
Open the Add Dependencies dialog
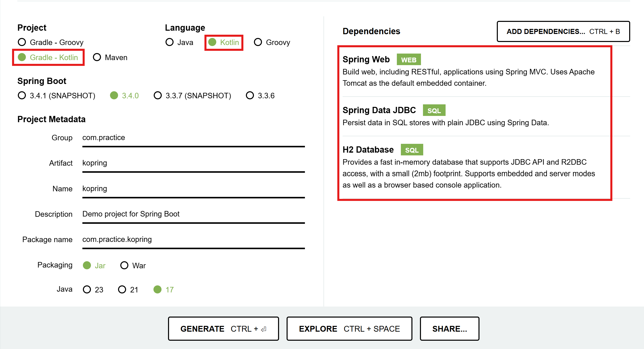[x=563, y=31]
